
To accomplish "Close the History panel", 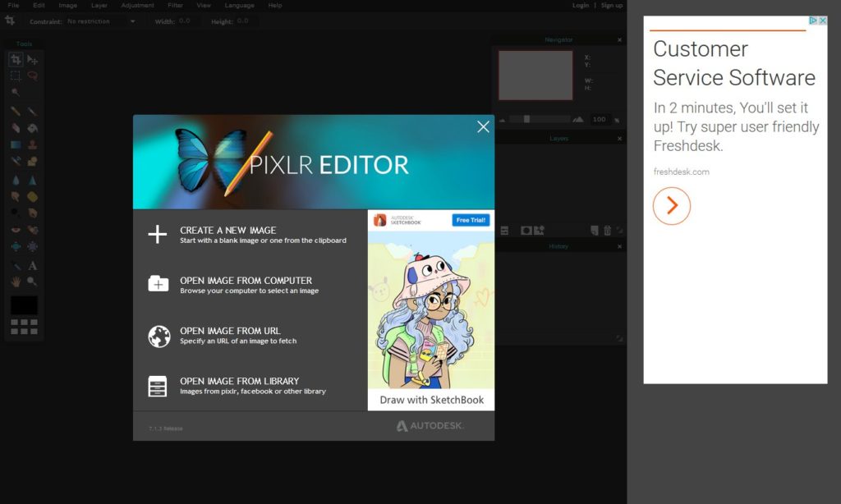I will pos(619,246).
